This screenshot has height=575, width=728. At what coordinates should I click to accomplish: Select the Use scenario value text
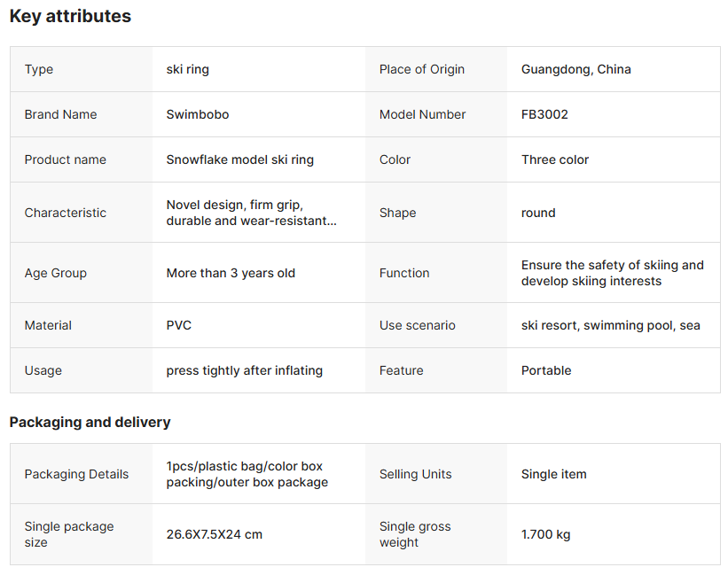pyautogui.click(x=610, y=325)
